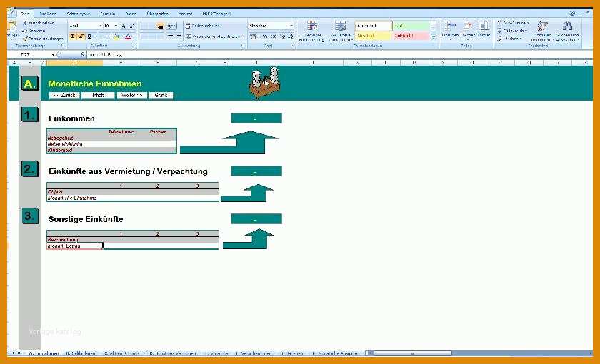Click the fill color bucket icon
600x364 pixels.
point(116,36)
